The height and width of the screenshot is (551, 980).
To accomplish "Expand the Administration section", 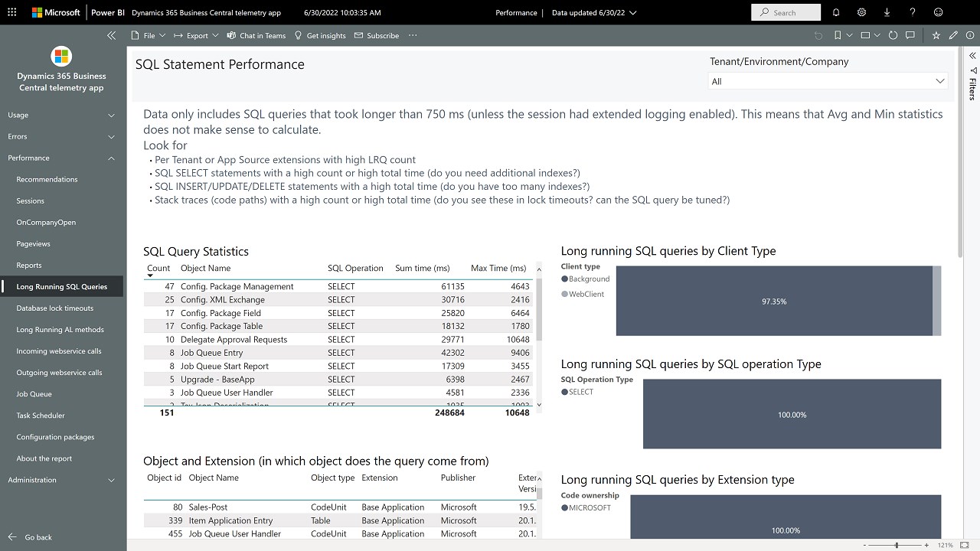I will 63,480.
